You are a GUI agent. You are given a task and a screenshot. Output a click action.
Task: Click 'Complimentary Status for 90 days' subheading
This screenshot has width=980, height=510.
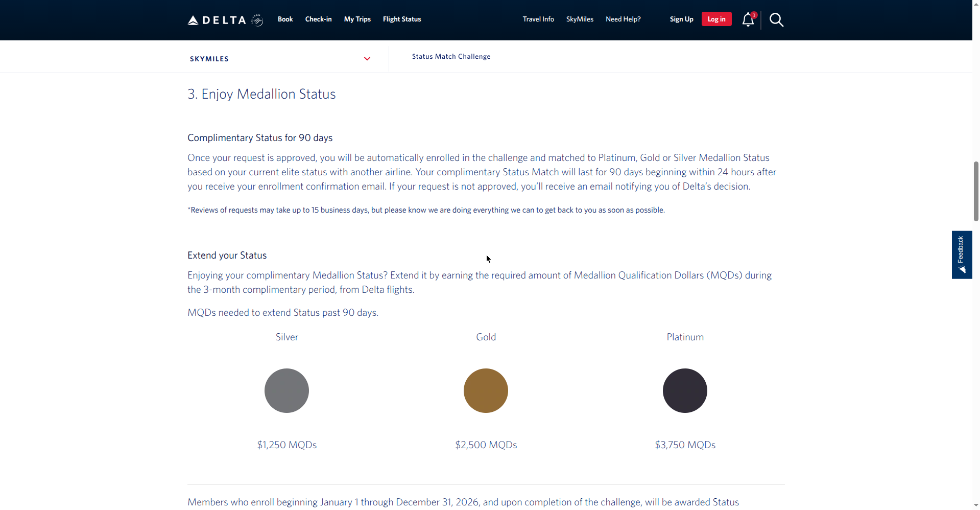(260, 138)
